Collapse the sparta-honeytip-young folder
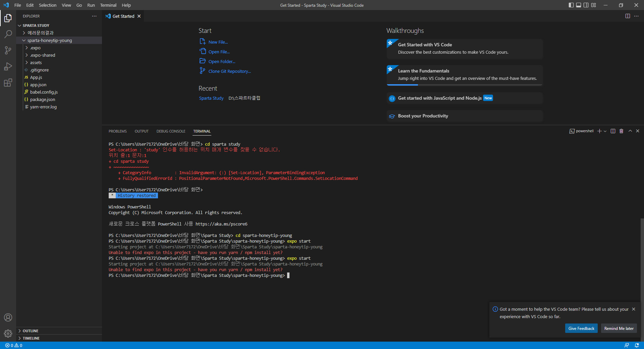Image resolution: width=644 pixels, height=349 pixels. 59,40
